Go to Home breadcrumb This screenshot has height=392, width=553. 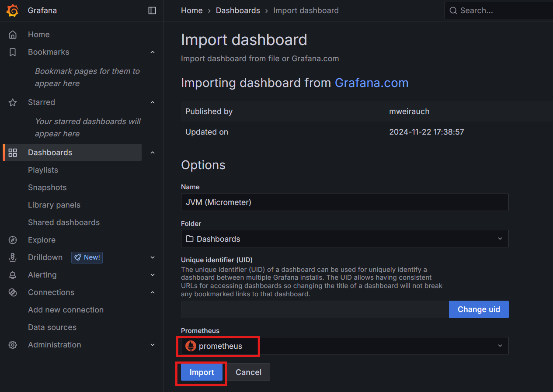tap(192, 10)
